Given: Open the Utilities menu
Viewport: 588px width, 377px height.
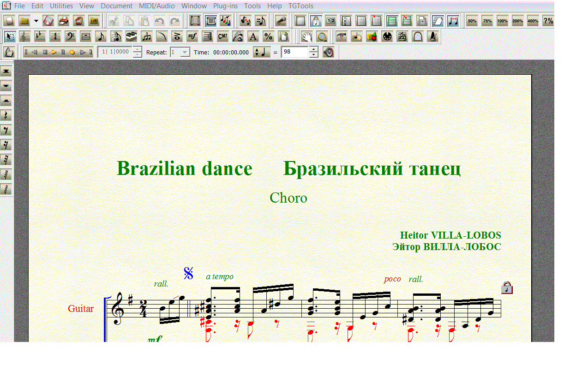Looking at the screenshot, I should point(61,6).
